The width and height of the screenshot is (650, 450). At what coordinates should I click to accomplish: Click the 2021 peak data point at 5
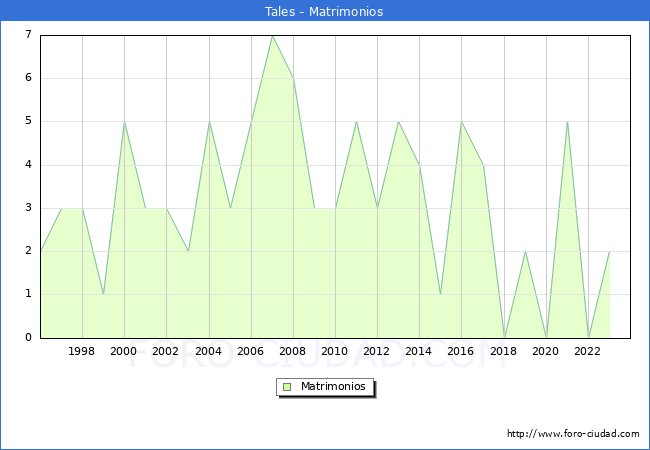pos(567,122)
